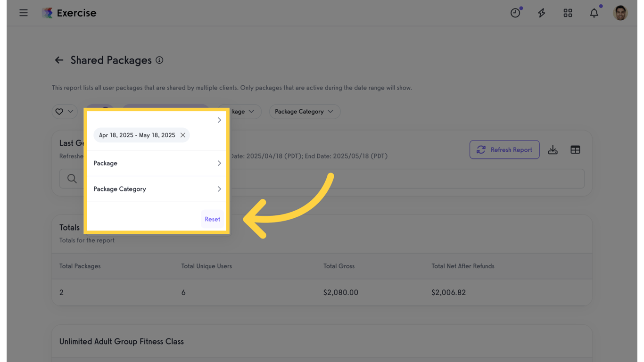Open the user profile avatar
Image resolution: width=644 pixels, height=362 pixels.
pyautogui.click(x=620, y=13)
